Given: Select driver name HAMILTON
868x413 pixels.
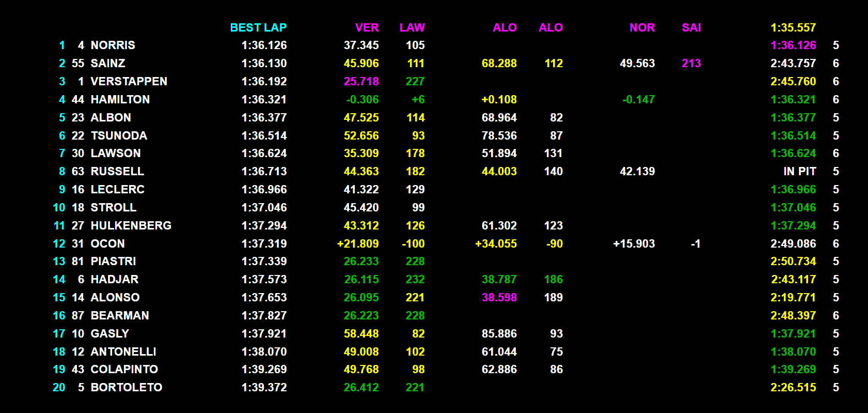Looking at the screenshot, I should coord(120,100).
